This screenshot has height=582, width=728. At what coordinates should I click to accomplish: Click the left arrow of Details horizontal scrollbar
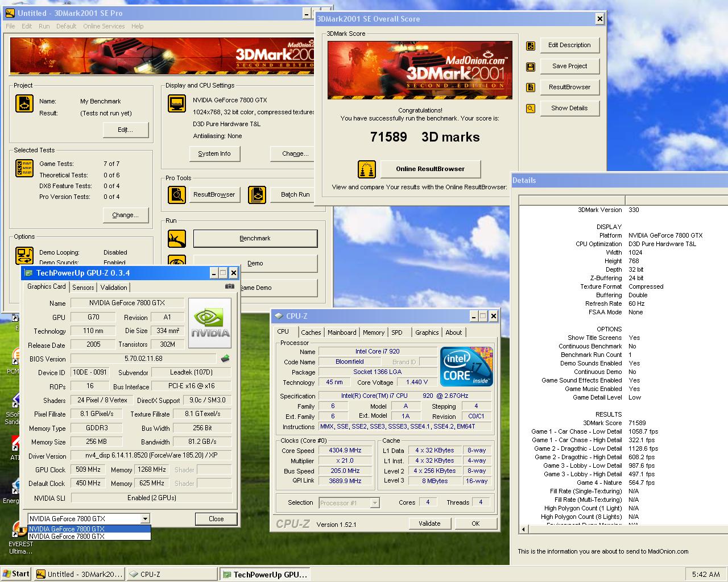[524, 529]
